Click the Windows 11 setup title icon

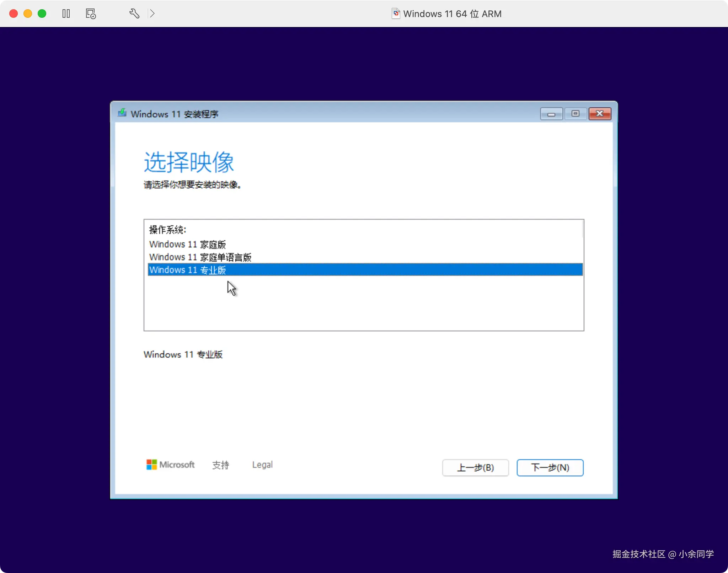(x=122, y=113)
